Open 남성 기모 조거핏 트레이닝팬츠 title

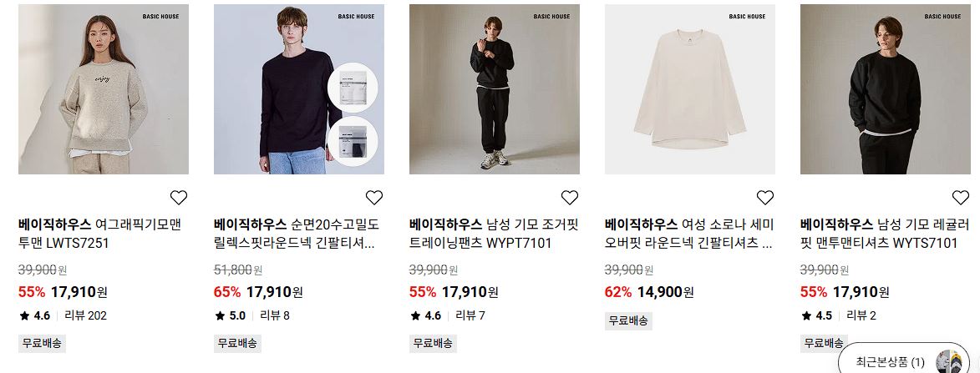[494, 234]
